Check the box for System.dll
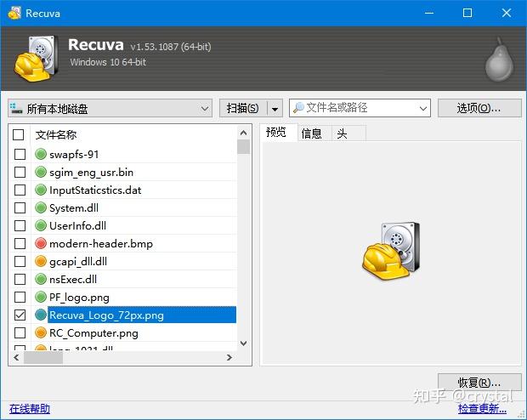The width and height of the screenshot is (527, 420). tap(20, 207)
